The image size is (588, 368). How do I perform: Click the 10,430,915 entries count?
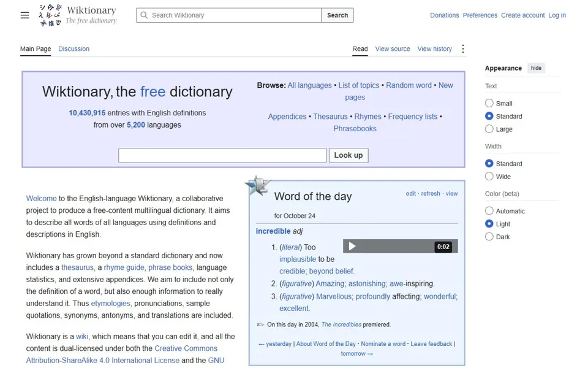pyautogui.click(x=87, y=113)
